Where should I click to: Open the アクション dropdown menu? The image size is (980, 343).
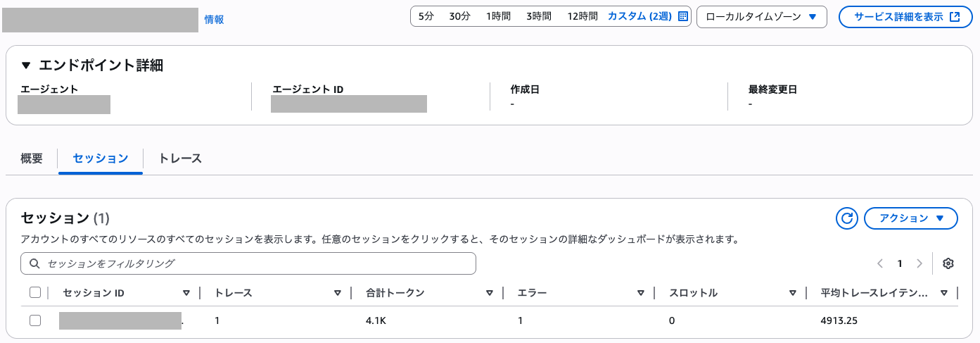coord(911,218)
